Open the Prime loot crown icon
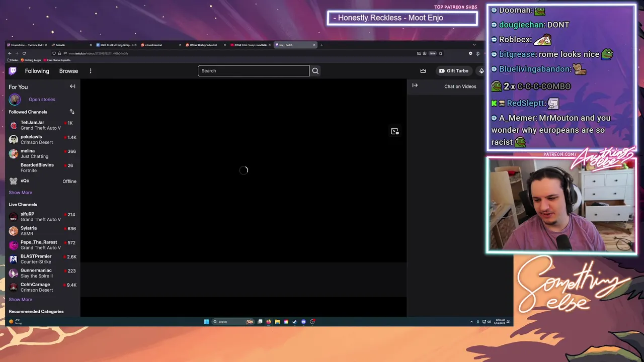The width and height of the screenshot is (644, 362). point(423,71)
